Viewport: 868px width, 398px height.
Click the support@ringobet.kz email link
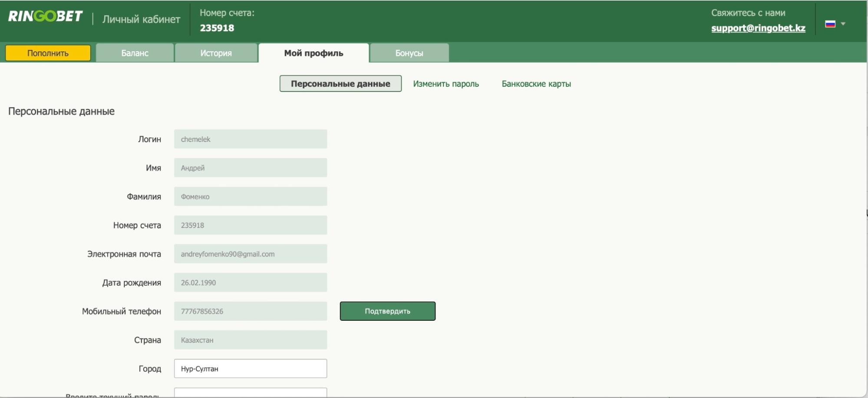[x=758, y=28]
